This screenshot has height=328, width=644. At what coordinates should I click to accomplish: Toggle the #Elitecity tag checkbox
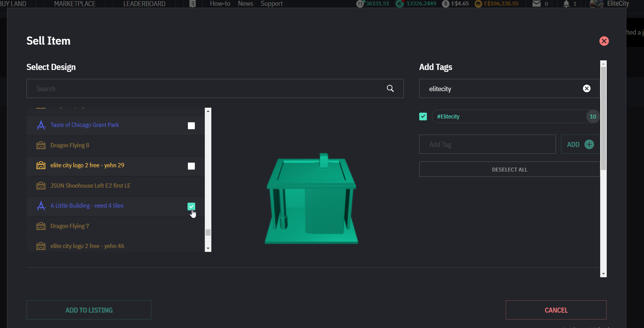click(423, 117)
